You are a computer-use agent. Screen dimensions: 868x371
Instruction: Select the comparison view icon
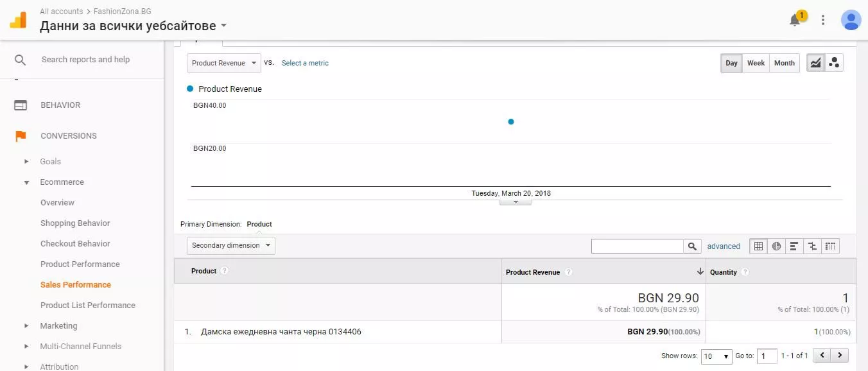click(x=812, y=246)
